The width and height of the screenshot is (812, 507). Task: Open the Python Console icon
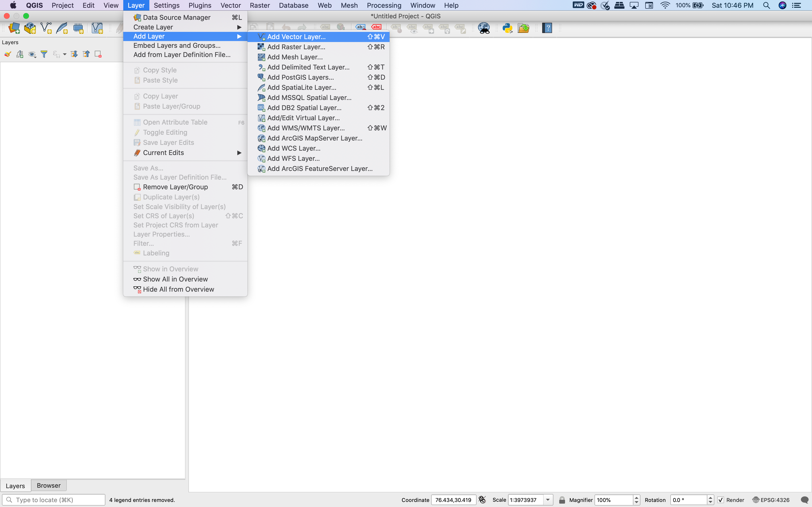click(x=507, y=28)
